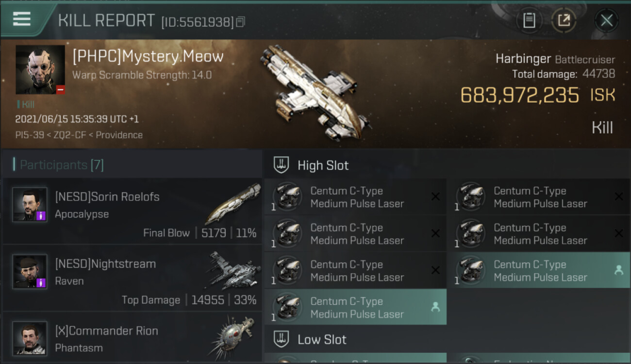
Task: View Mystery.Meow's character portrait
Action: (40, 69)
